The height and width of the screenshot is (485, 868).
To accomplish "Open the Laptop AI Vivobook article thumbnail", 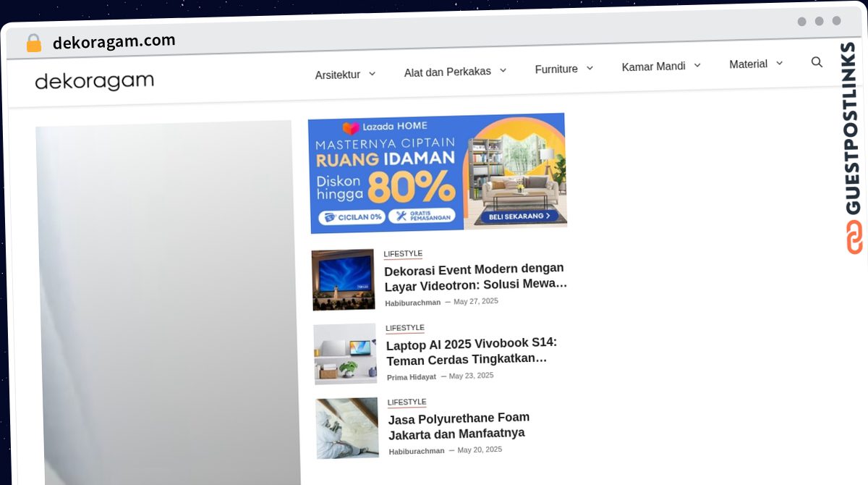I will [346, 354].
